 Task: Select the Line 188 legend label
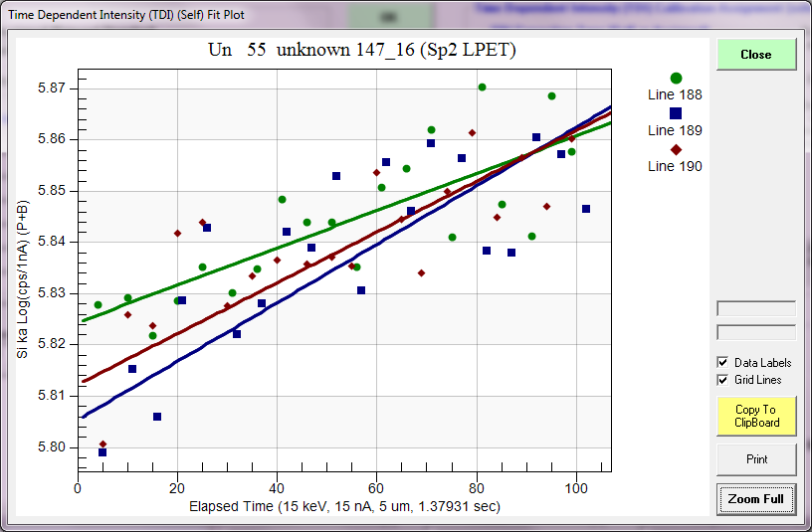pyautogui.click(x=675, y=95)
